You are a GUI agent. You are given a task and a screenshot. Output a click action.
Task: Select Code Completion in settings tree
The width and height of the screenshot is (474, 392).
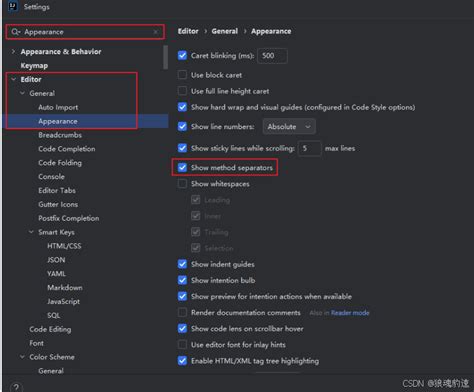click(x=67, y=149)
